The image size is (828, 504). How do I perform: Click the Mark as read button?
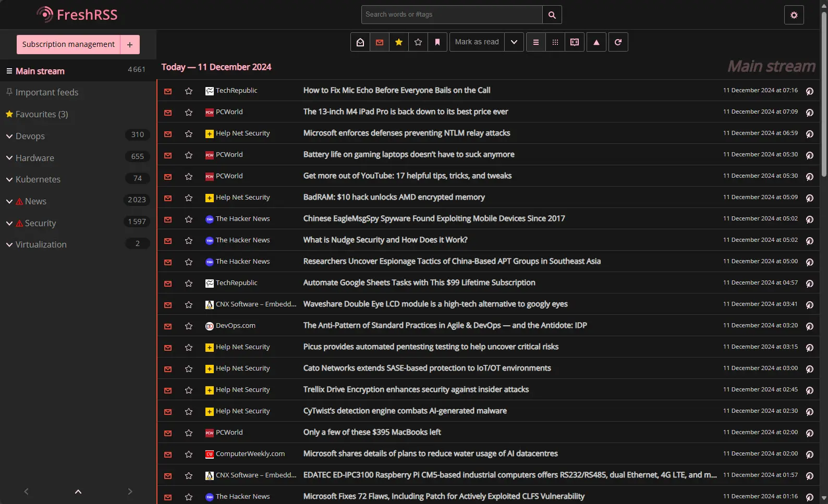pyautogui.click(x=477, y=42)
